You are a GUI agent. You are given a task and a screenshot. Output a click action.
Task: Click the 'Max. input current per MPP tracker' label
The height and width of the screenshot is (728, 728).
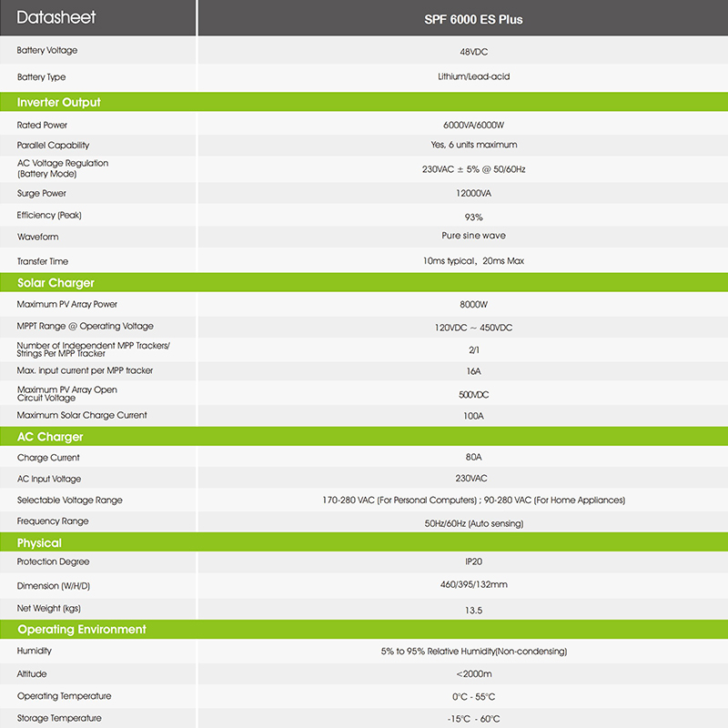click(x=85, y=370)
